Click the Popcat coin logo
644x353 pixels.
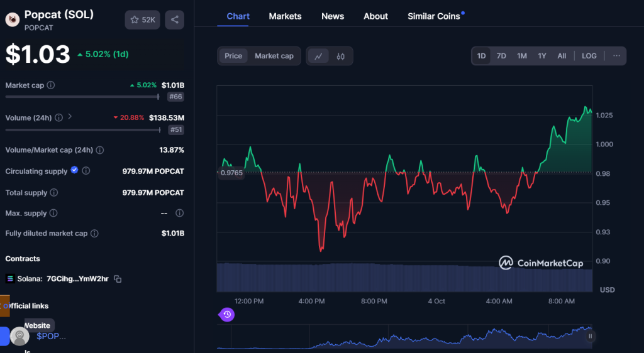click(13, 19)
